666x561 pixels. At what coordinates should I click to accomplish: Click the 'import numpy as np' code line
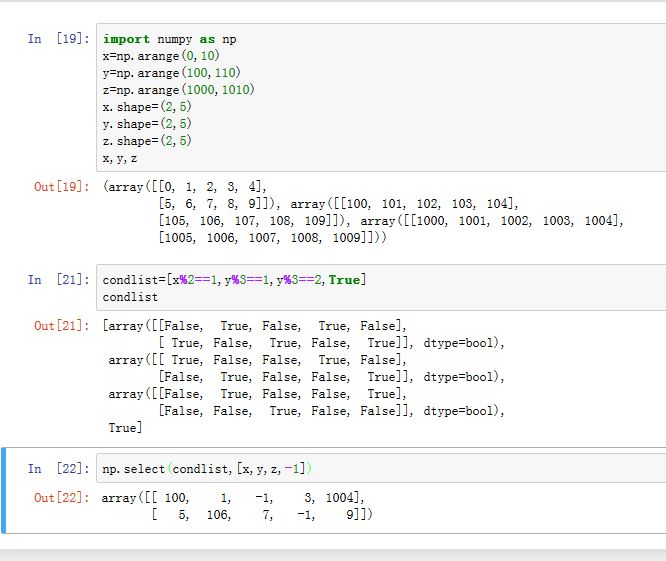(170, 39)
